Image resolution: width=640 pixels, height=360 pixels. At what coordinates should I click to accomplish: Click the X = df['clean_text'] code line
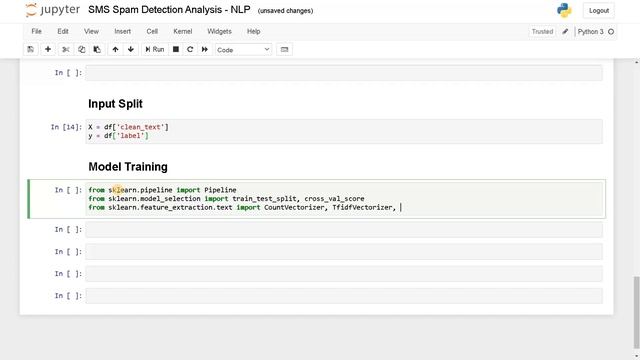tap(129, 127)
